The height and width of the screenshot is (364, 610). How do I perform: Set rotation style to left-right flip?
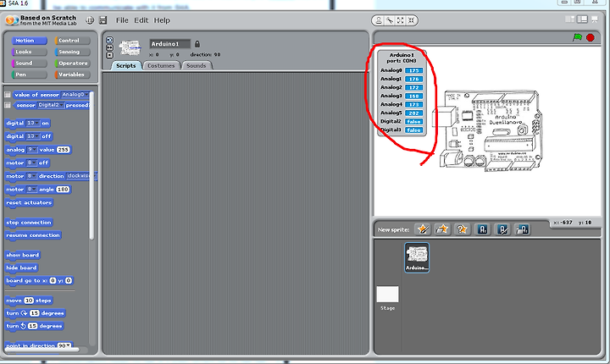[x=109, y=47]
